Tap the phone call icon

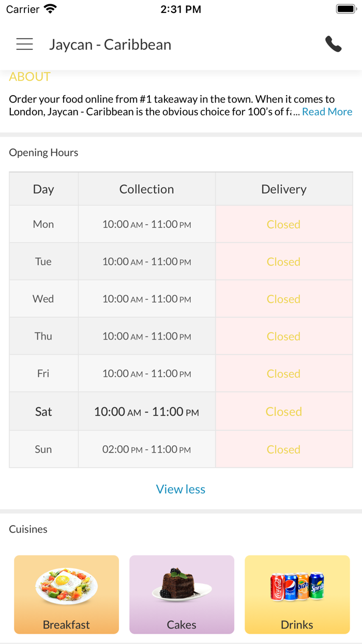coord(334,45)
